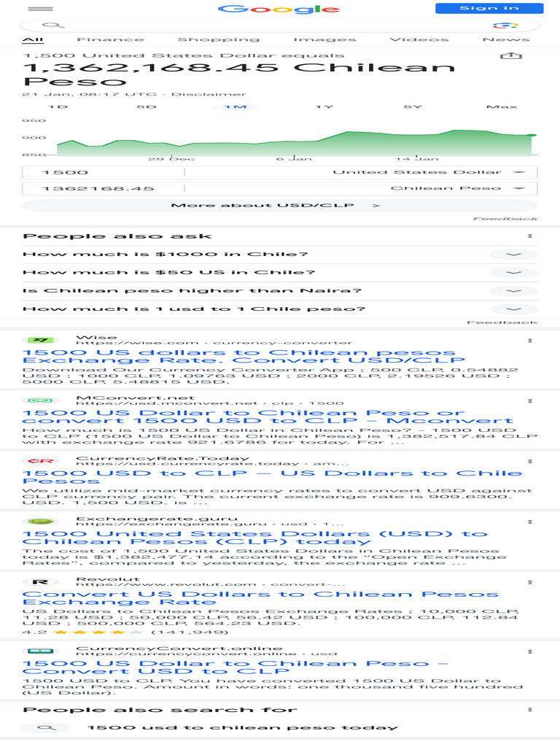Expand "How much is $50 US in Chile?"

coord(280,273)
